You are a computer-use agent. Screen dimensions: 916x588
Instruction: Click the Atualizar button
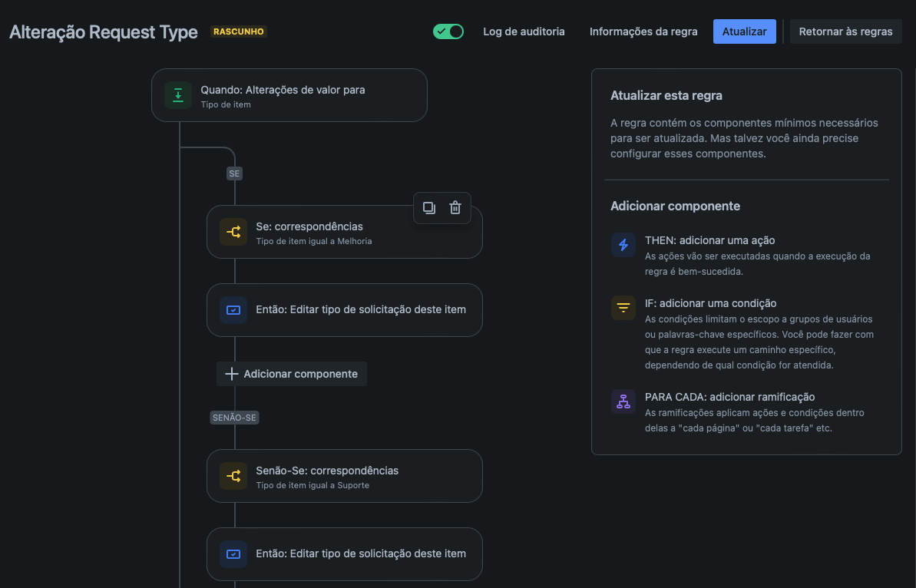[x=744, y=31]
